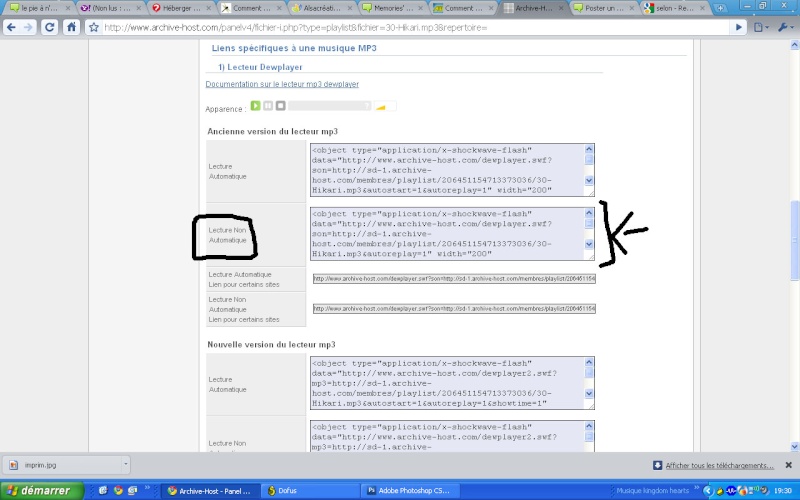The width and height of the screenshot is (800, 500).
Task: Go back to the previous page
Action: 11,28
